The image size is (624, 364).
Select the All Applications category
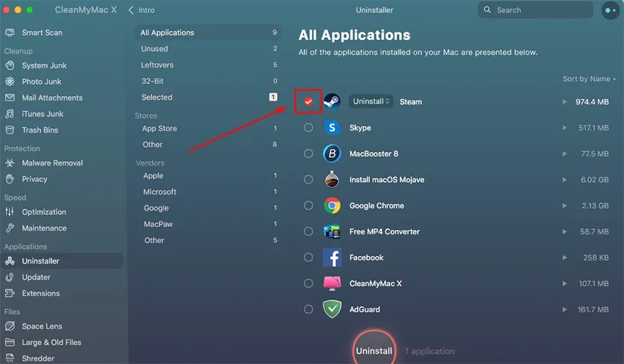click(208, 32)
